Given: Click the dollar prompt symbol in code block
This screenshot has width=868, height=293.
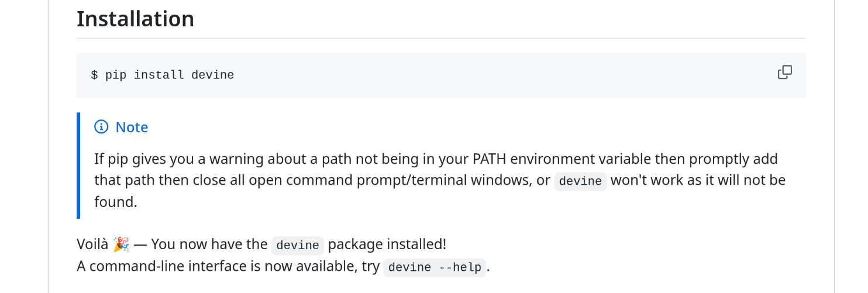Looking at the screenshot, I should [x=94, y=75].
